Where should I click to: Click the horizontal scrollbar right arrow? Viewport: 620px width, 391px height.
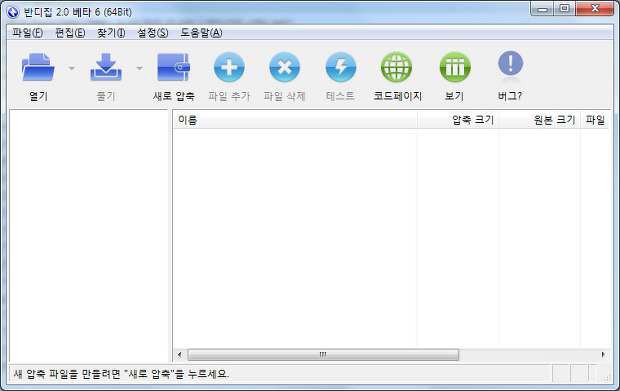pyautogui.click(x=603, y=355)
